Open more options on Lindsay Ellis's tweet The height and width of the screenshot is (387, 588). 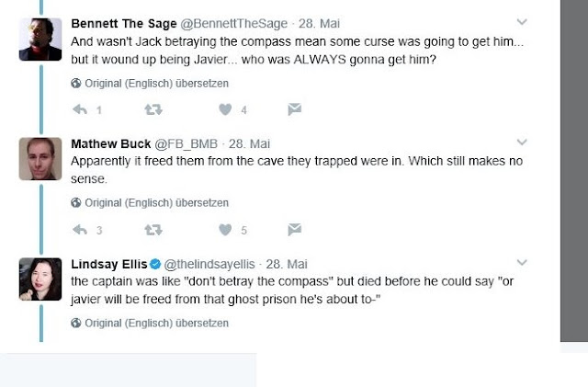tap(522, 262)
